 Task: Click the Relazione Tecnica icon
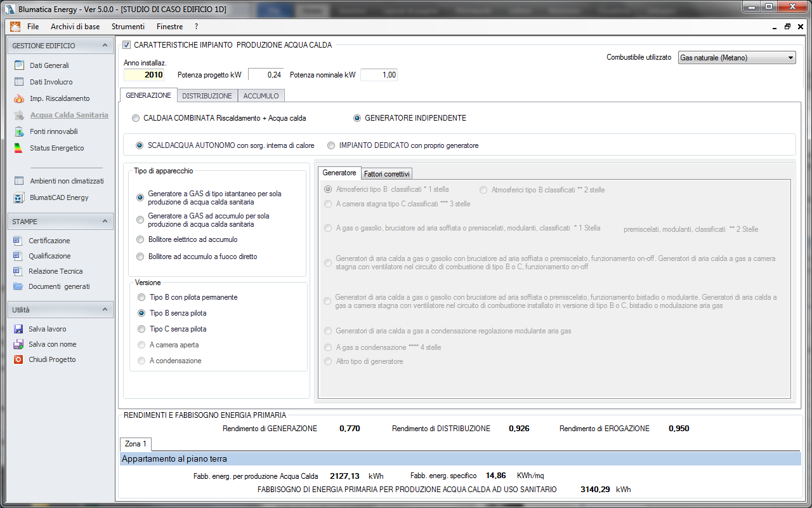pyautogui.click(x=18, y=271)
